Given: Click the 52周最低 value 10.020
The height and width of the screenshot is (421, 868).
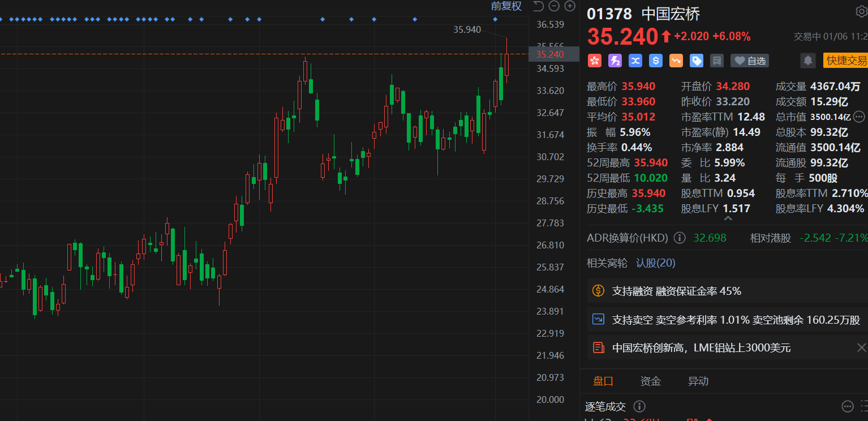Looking at the screenshot, I should pyautogui.click(x=650, y=178).
